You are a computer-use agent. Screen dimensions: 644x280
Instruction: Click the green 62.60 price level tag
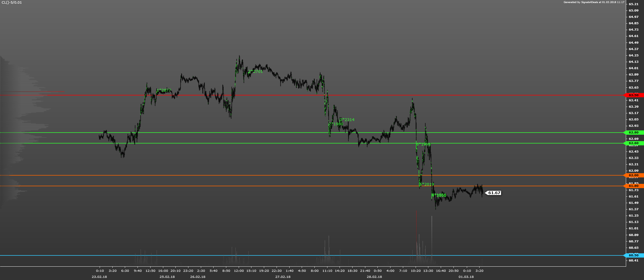tap(634, 143)
